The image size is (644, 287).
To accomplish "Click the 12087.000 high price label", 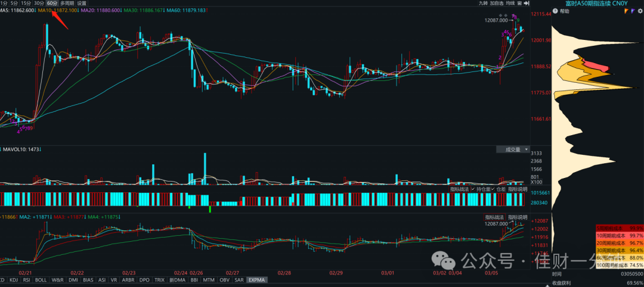I will pos(496,20).
